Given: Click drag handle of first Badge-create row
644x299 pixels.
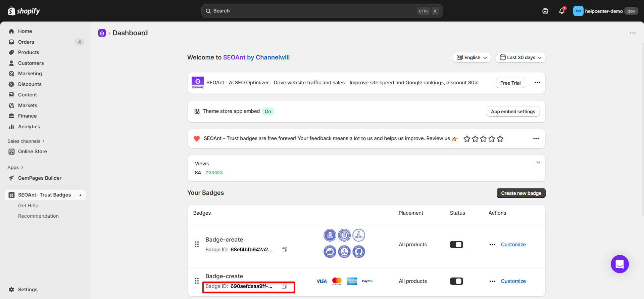Looking at the screenshot, I should (x=197, y=244).
